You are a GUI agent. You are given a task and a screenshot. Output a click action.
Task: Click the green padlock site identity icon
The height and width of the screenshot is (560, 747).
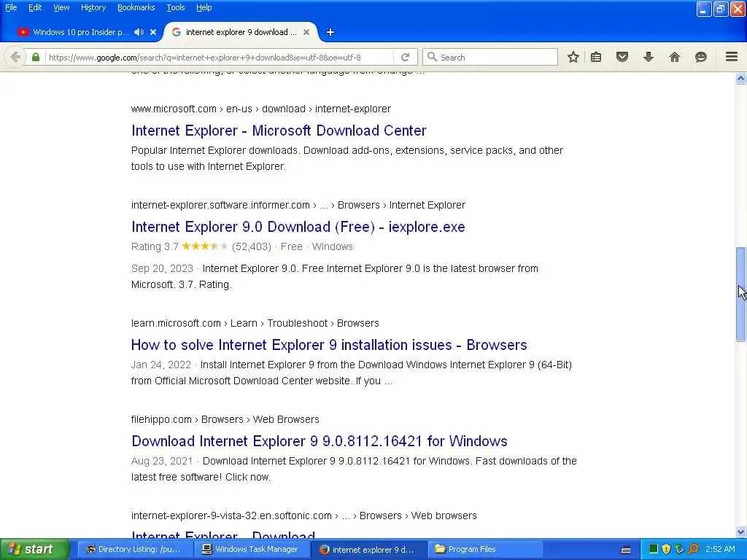[x=36, y=57]
